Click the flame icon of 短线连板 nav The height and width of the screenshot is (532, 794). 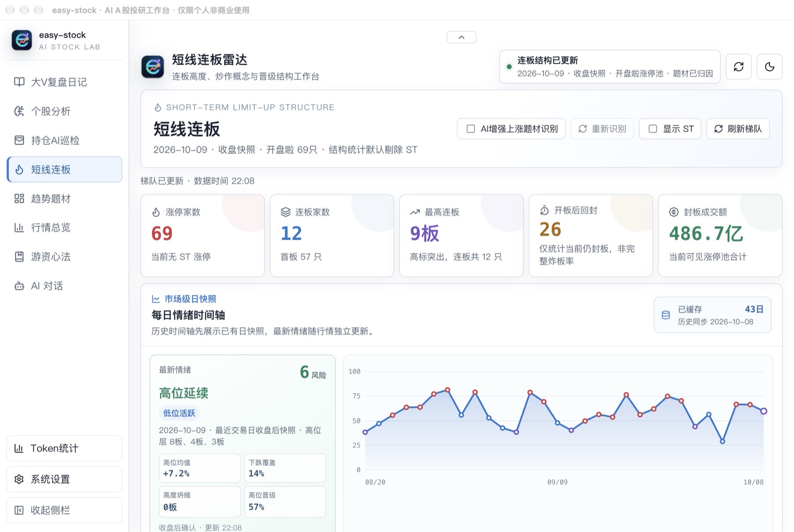19,170
